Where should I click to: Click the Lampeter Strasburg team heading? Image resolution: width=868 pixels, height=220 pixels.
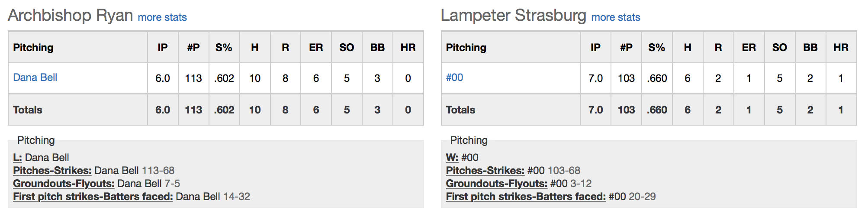(514, 15)
